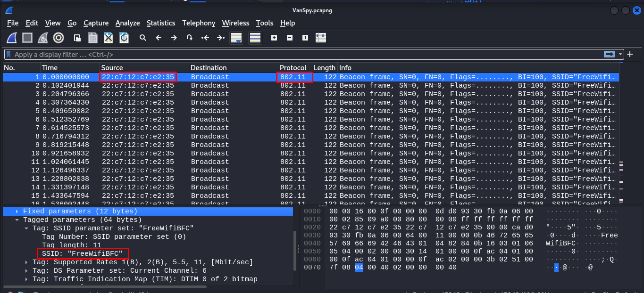Open a capture file
This screenshot has height=293, width=644.
[x=77, y=38]
